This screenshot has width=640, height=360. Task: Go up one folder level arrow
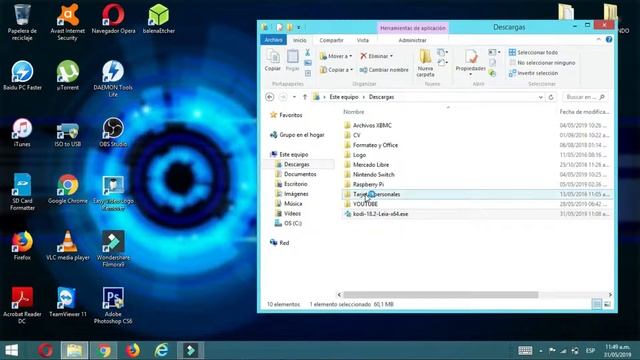[x=304, y=97]
